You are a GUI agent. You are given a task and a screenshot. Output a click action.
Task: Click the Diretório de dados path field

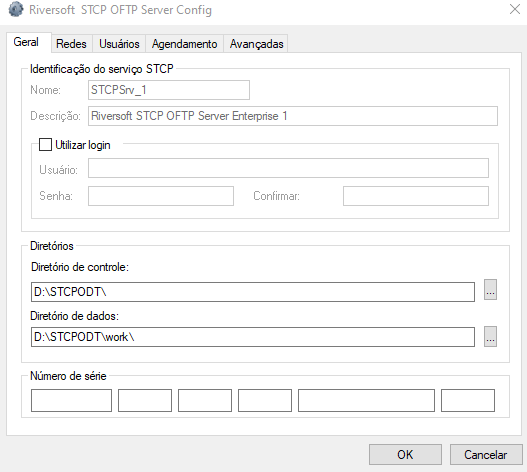(x=253, y=337)
